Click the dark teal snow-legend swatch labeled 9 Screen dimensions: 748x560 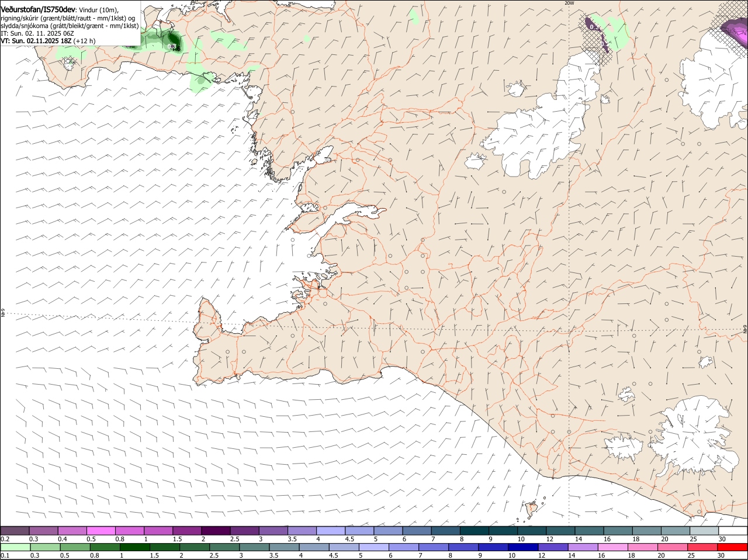[x=502, y=531]
